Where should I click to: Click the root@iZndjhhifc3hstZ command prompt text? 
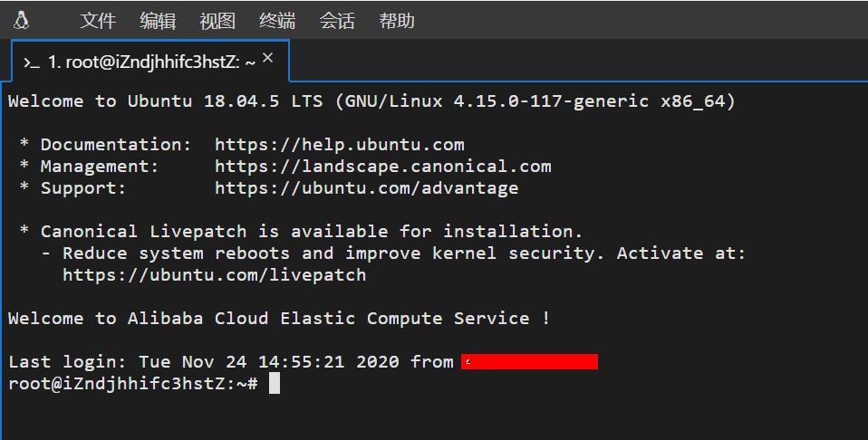[132, 384]
